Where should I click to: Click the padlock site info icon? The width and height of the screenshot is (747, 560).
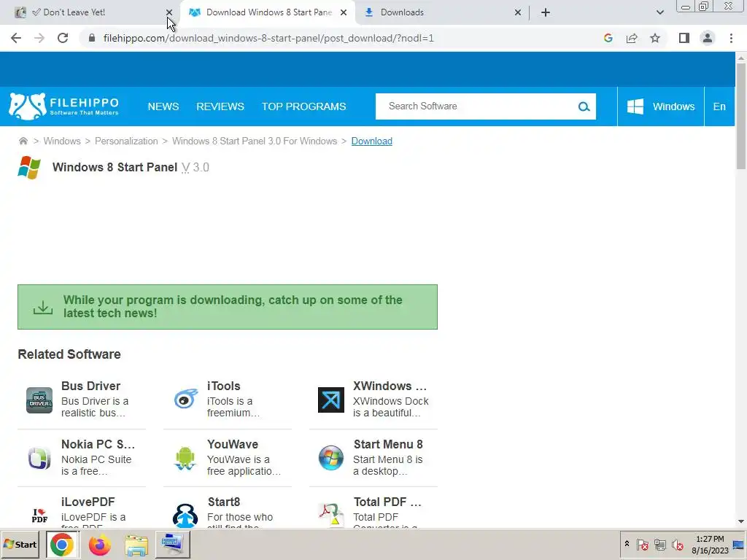click(x=92, y=38)
